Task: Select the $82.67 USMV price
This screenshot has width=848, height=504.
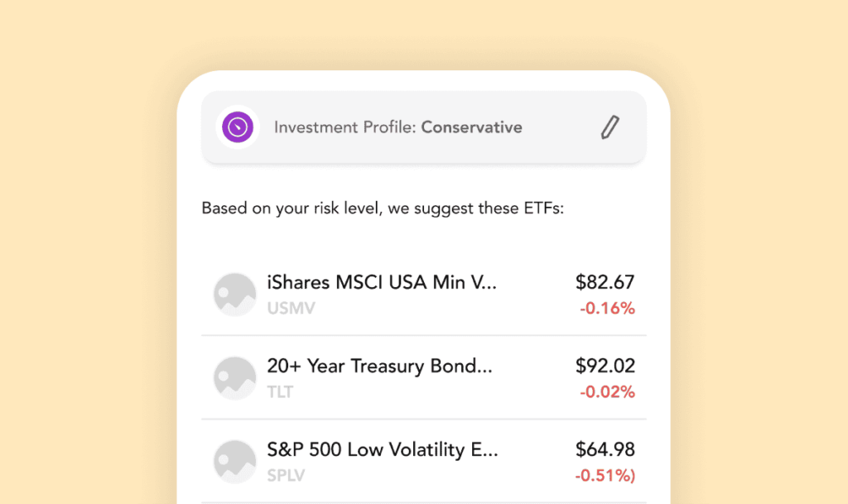Action: click(x=605, y=282)
